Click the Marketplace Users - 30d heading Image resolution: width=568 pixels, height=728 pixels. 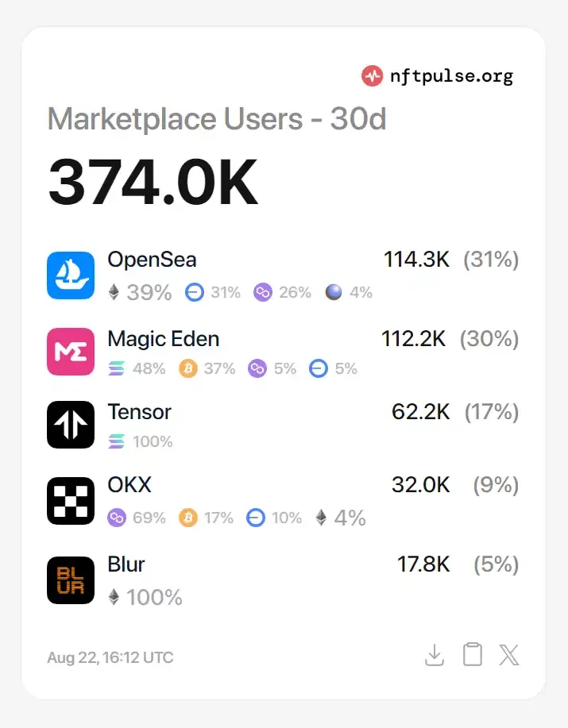[216, 119]
